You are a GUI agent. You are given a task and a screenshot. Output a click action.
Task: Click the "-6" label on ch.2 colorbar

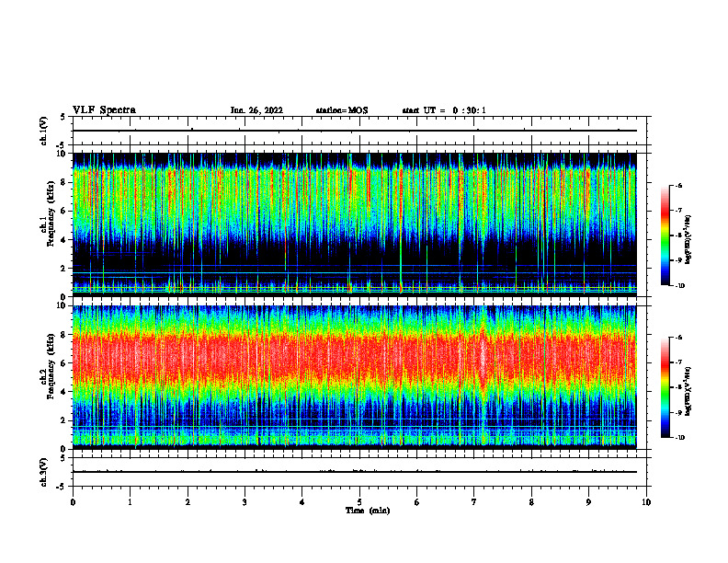tap(678, 338)
